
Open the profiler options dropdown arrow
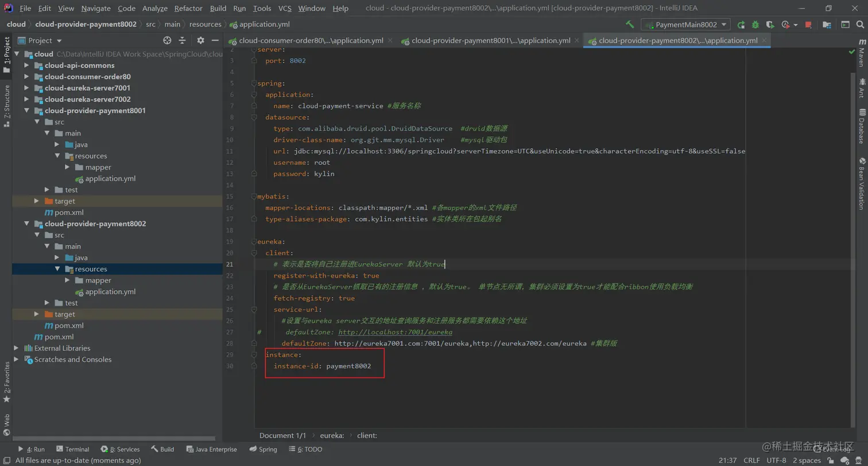click(x=795, y=25)
